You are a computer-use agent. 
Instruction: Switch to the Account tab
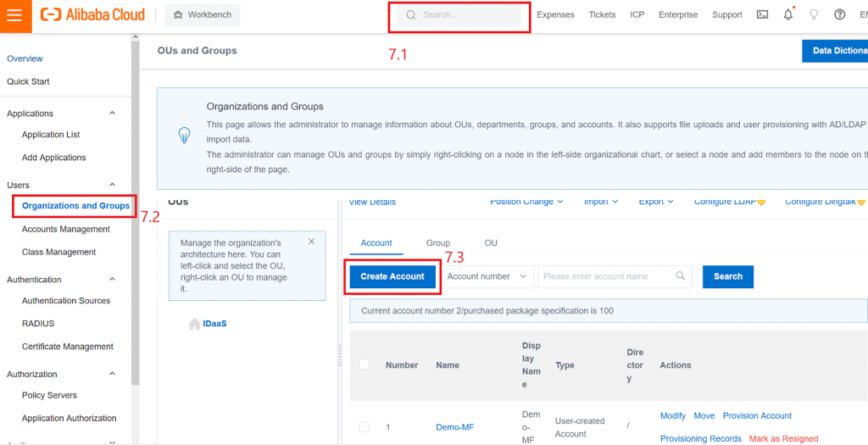click(x=376, y=243)
